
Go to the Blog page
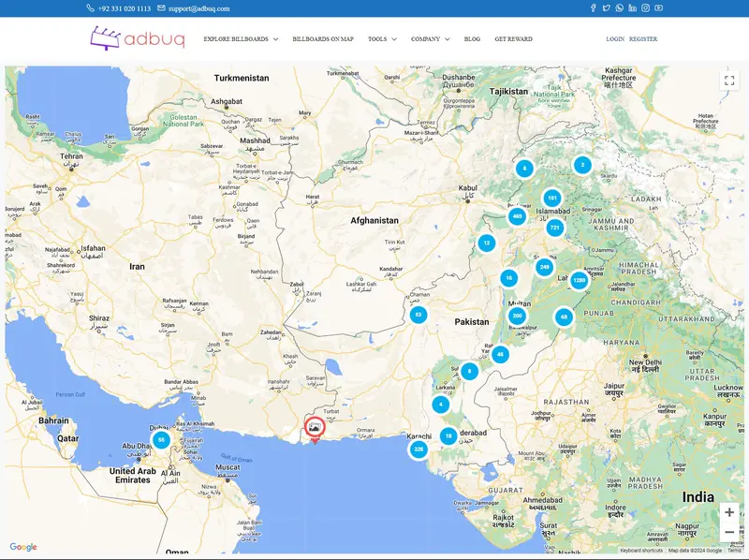[x=472, y=39]
